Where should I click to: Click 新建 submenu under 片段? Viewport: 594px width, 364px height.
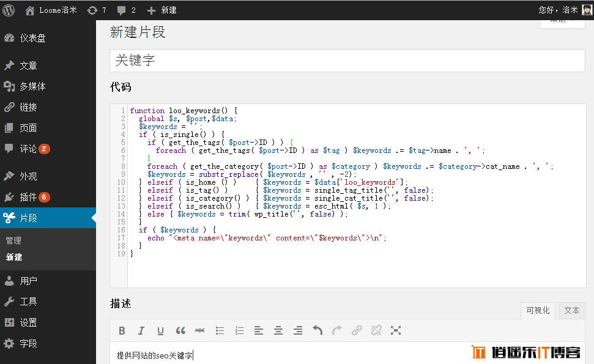click(x=14, y=257)
